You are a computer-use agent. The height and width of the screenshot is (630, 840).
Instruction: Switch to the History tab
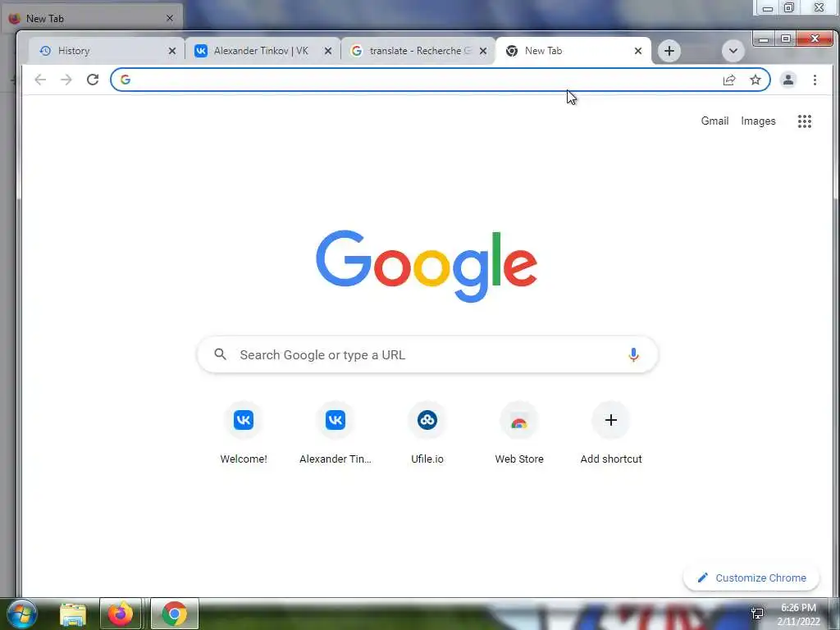[106, 51]
